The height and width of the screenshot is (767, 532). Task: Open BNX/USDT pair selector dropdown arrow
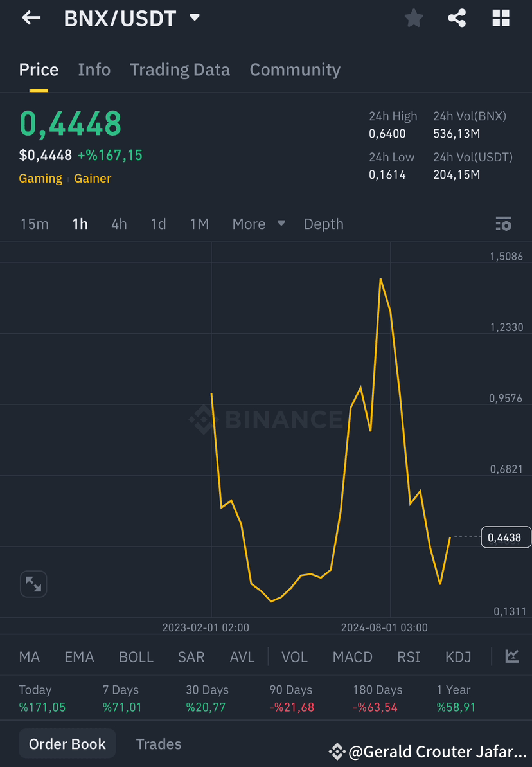coord(195,17)
